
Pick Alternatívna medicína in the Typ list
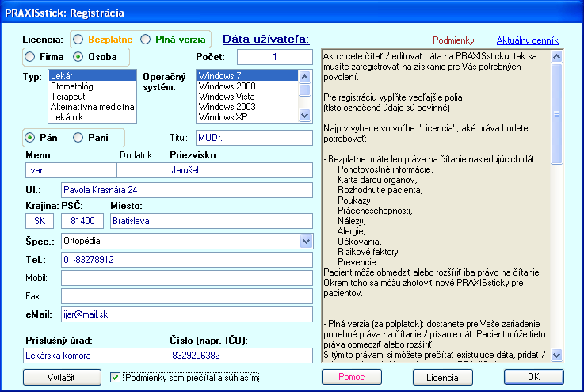pos(92,107)
